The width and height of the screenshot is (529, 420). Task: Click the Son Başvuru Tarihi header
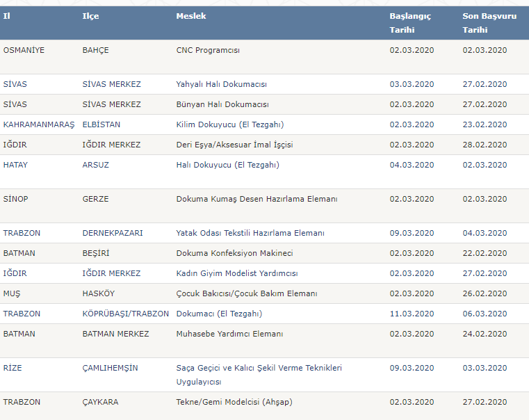click(489, 23)
